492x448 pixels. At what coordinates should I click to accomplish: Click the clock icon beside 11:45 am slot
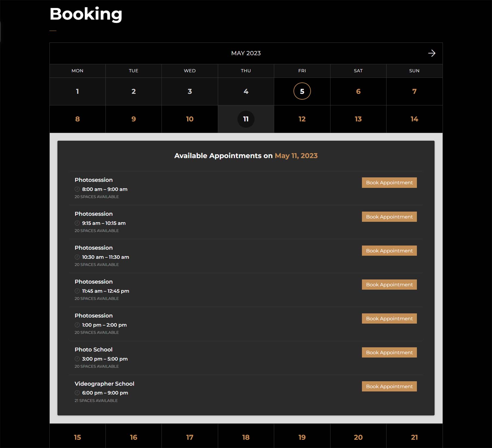[x=77, y=291]
